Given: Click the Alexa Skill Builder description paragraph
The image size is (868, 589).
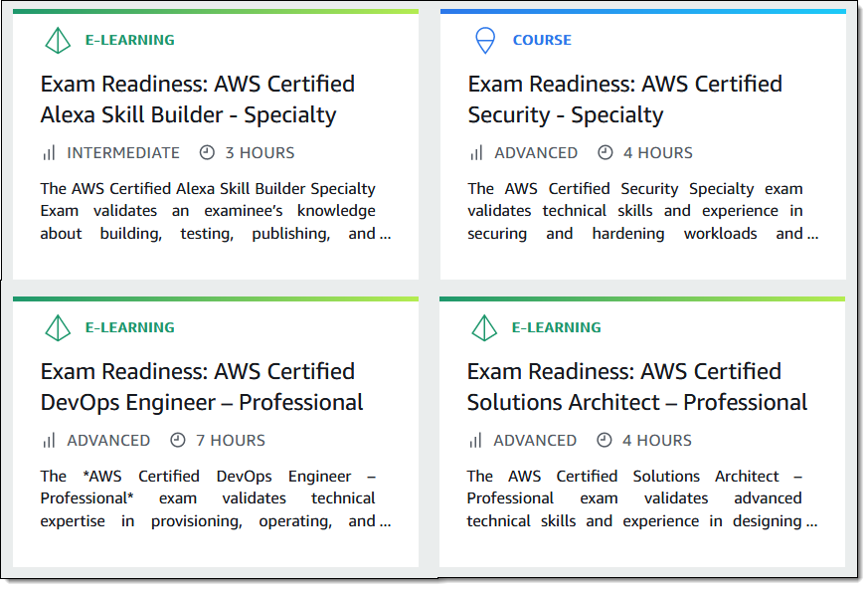Looking at the screenshot, I should (x=216, y=211).
